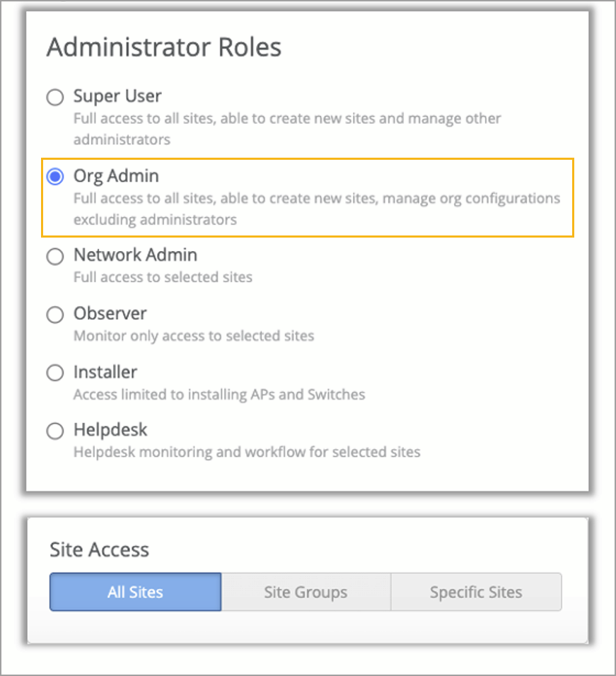Pick the Observer radio button
This screenshot has height=676, width=616.
click(55, 314)
